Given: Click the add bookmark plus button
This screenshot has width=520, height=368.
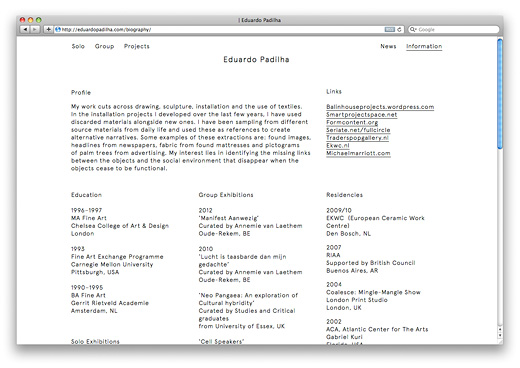Looking at the screenshot, I should coord(48,29).
